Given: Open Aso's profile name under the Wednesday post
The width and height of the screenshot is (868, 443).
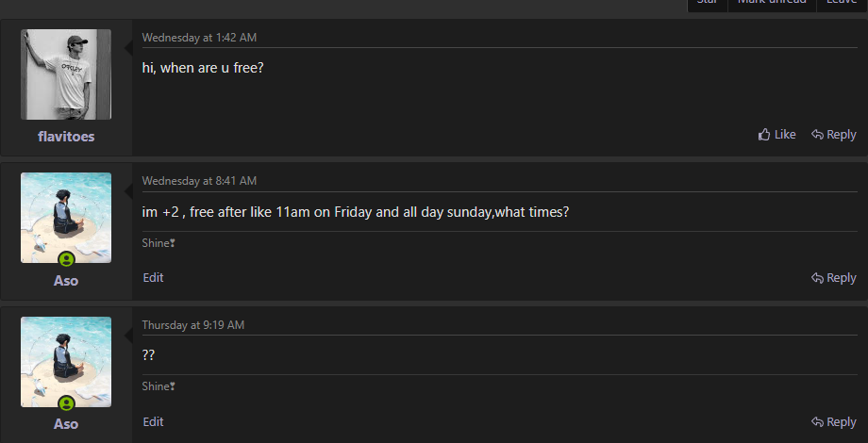Looking at the screenshot, I should (x=66, y=281).
